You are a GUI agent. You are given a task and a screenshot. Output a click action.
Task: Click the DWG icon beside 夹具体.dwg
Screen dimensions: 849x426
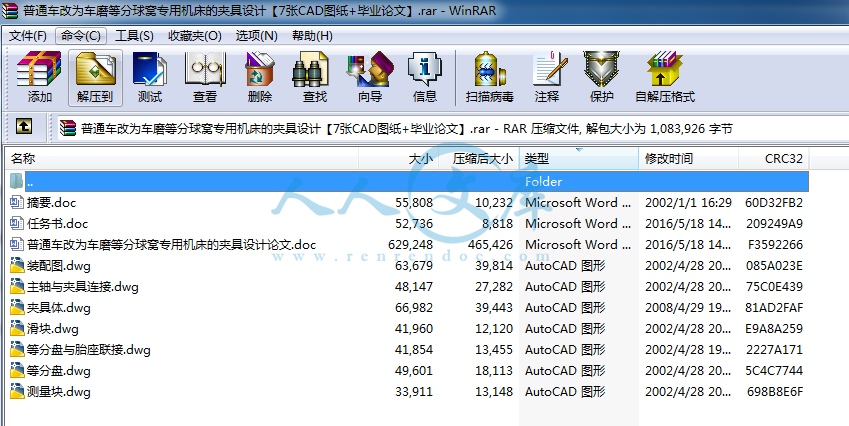[x=17, y=308]
